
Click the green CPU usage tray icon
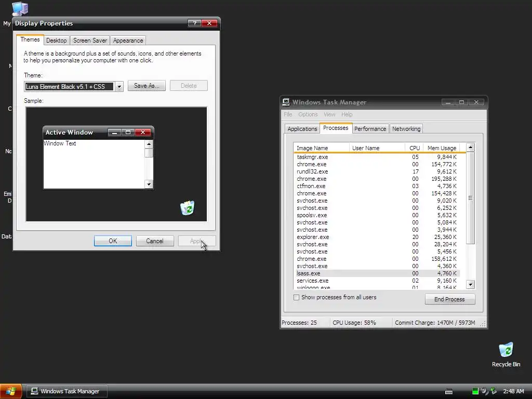tap(475, 391)
